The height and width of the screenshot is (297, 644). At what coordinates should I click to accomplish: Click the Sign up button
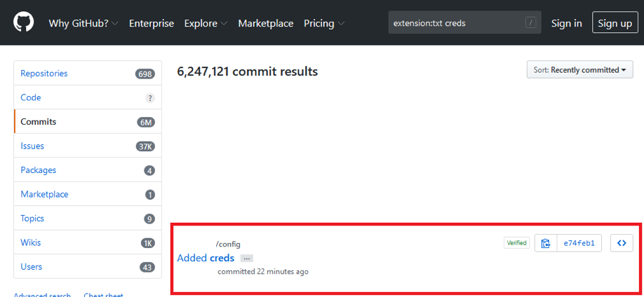pos(615,22)
